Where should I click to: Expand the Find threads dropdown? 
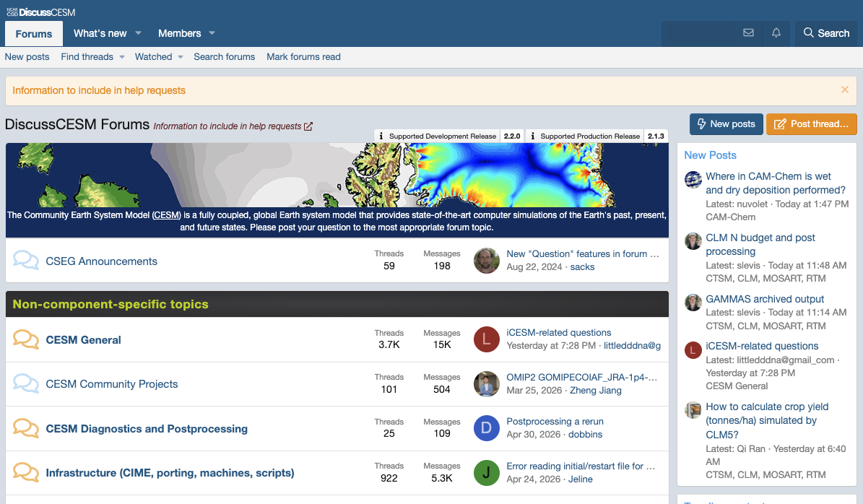click(x=121, y=56)
